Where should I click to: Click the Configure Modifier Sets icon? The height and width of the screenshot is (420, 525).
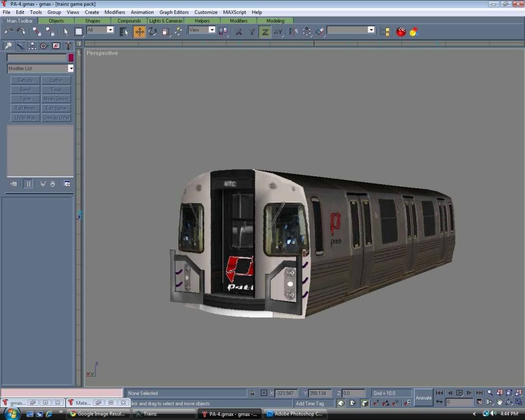[x=67, y=184]
